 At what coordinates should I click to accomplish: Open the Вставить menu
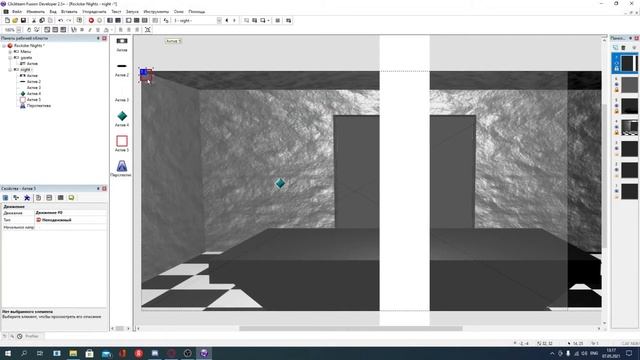pyautogui.click(x=69, y=12)
